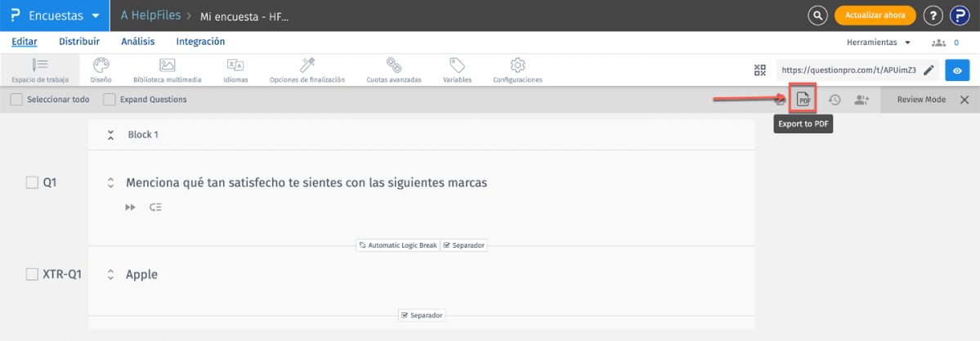Expand the Q1 question arrows

click(x=110, y=182)
